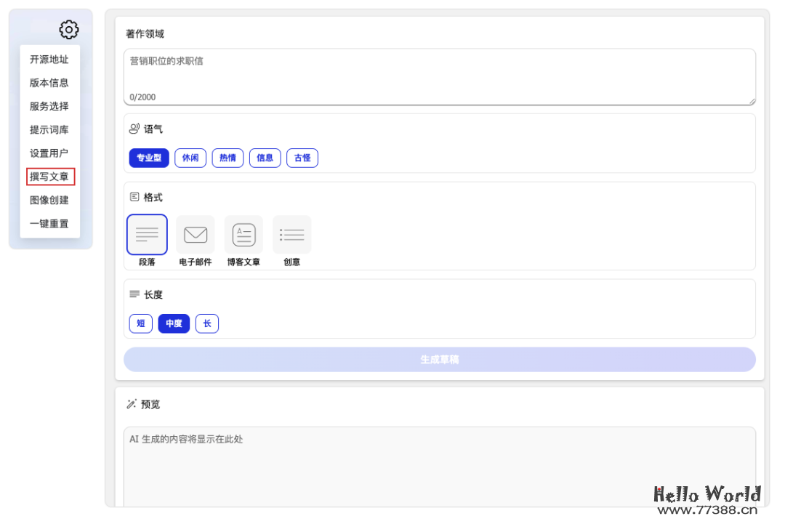Switch to 图像创建 image creation
The width and height of the screenshot is (785, 532).
coord(49,200)
